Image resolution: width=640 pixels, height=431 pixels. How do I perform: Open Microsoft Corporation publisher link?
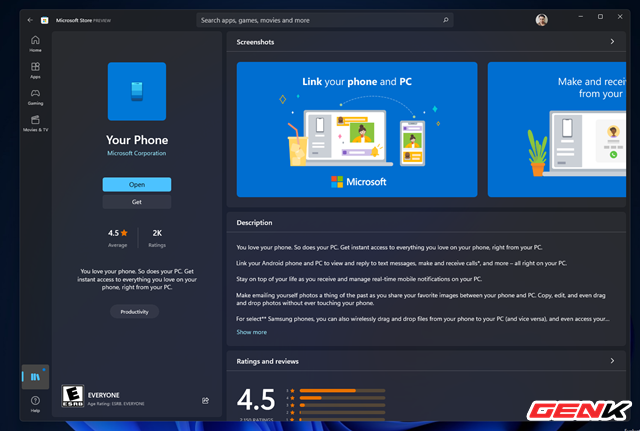pos(137,153)
